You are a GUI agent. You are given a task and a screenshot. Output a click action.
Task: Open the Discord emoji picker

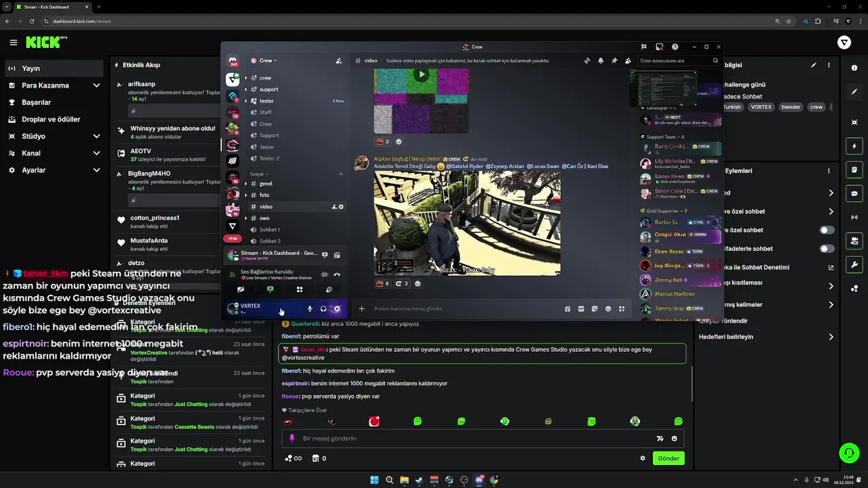pyautogui.click(x=608, y=308)
